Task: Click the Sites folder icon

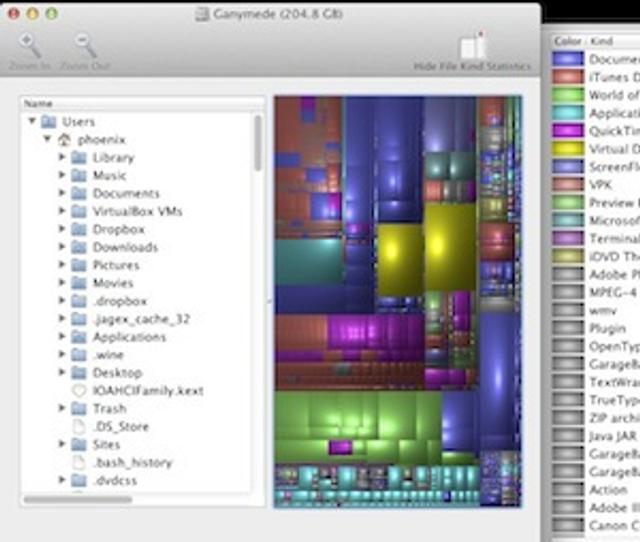Action: (x=79, y=445)
